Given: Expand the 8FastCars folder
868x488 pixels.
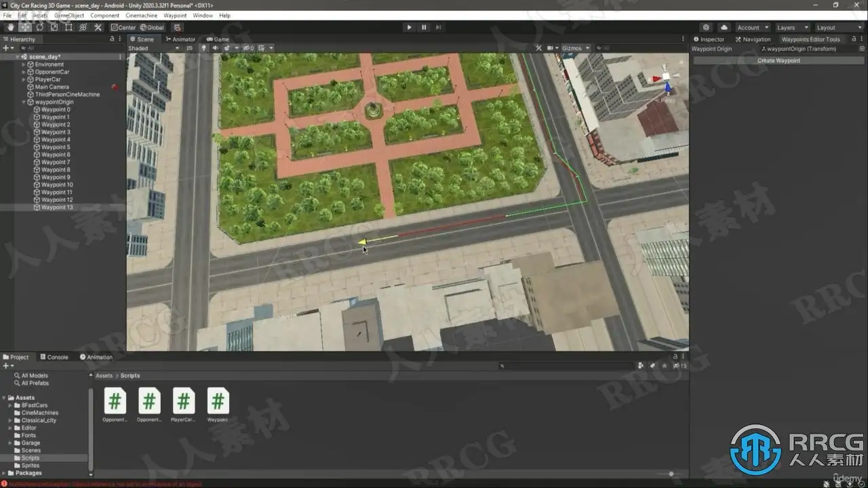Looking at the screenshot, I should point(10,405).
